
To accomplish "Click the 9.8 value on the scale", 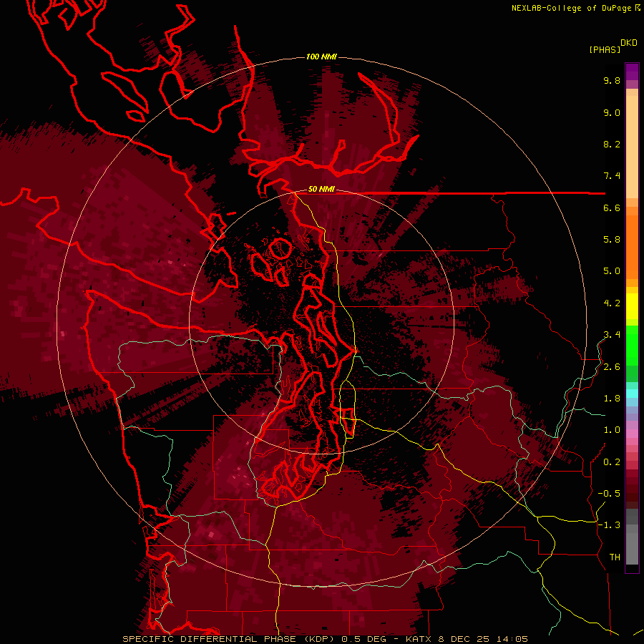I will (612, 80).
